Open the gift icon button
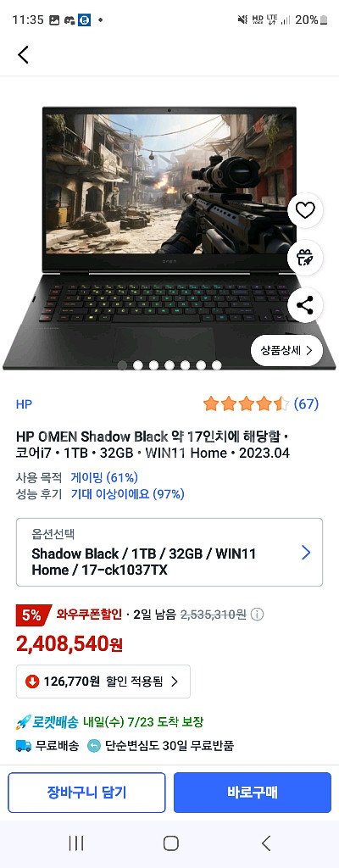The height and width of the screenshot is (868, 339). [x=305, y=258]
